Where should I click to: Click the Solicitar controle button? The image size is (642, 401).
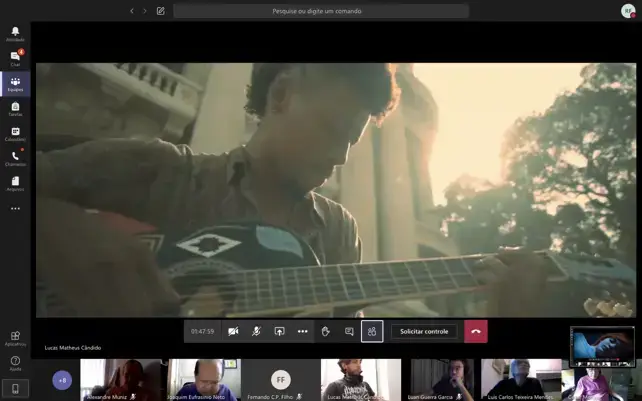coord(424,331)
